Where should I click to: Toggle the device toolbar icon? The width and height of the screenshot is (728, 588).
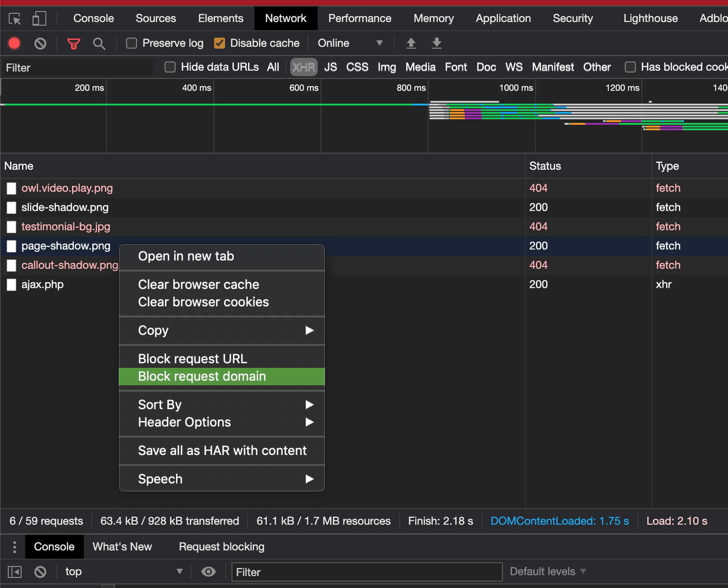(x=39, y=19)
